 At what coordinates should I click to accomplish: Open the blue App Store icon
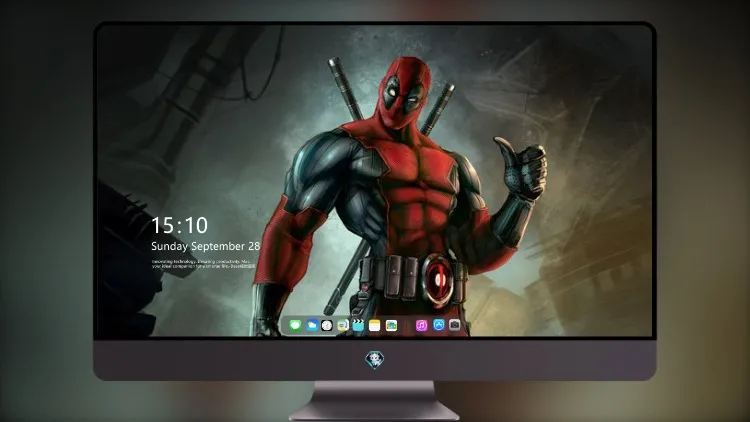pyautogui.click(x=439, y=325)
